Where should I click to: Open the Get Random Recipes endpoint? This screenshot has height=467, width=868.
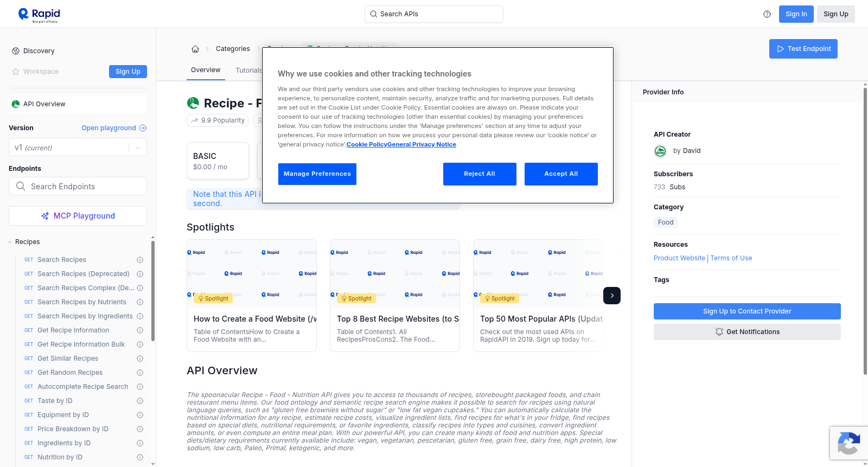point(70,373)
